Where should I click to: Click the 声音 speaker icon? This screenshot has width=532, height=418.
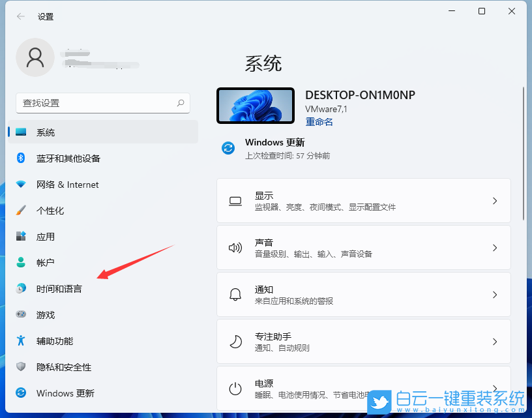pos(235,248)
